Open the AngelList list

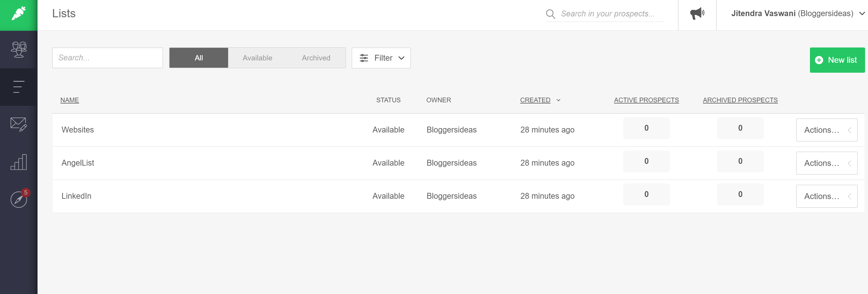click(78, 163)
